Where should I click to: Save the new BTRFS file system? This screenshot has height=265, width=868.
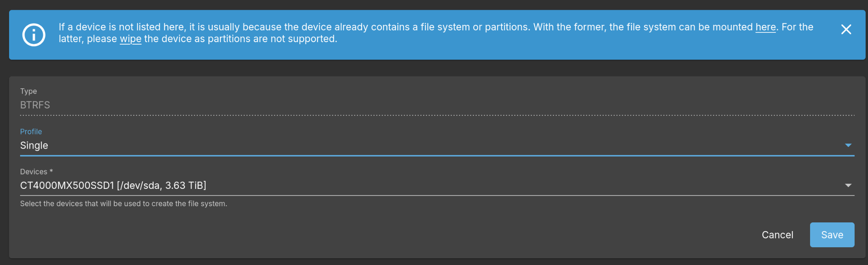pyautogui.click(x=832, y=235)
